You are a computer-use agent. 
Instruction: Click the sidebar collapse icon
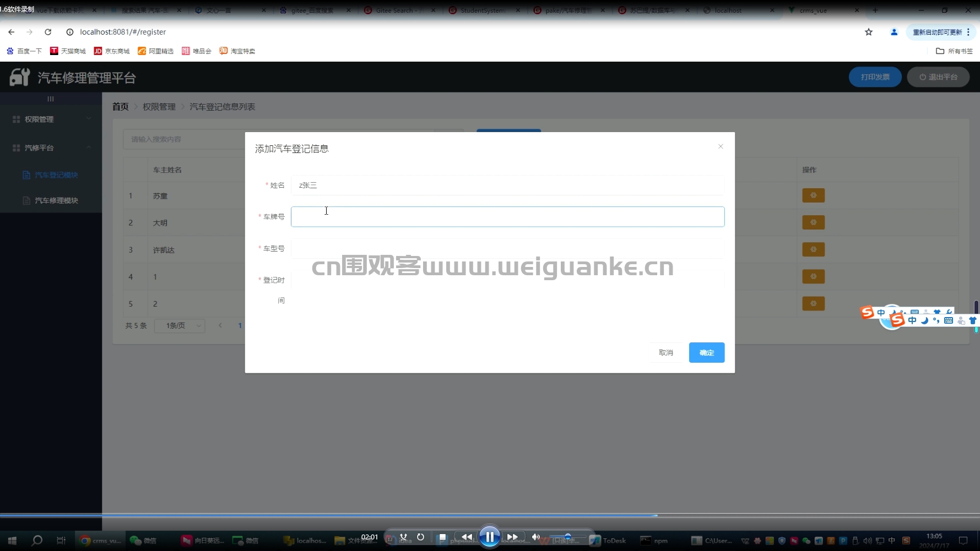coord(51,99)
